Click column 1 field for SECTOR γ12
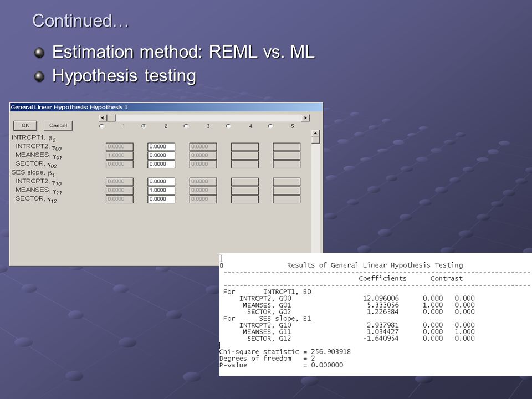This screenshot has width=532, height=399. point(120,199)
